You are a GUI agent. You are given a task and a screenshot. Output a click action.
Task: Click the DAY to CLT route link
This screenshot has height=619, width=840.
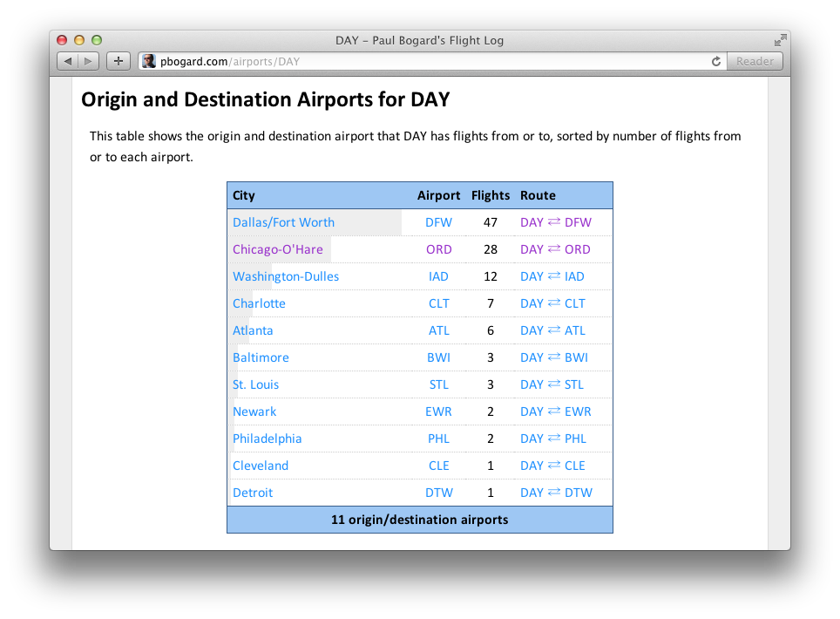coord(552,303)
